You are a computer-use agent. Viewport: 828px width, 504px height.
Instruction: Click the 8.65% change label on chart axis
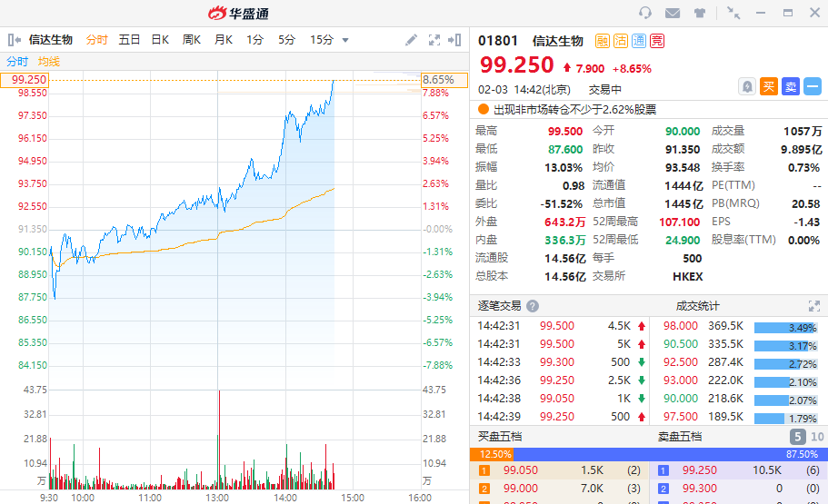[444, 80]
